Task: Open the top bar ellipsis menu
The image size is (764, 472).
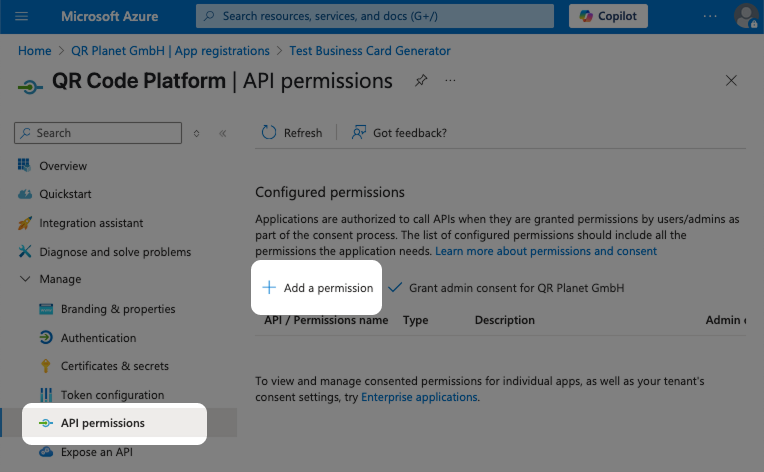Action: [710, 16]
